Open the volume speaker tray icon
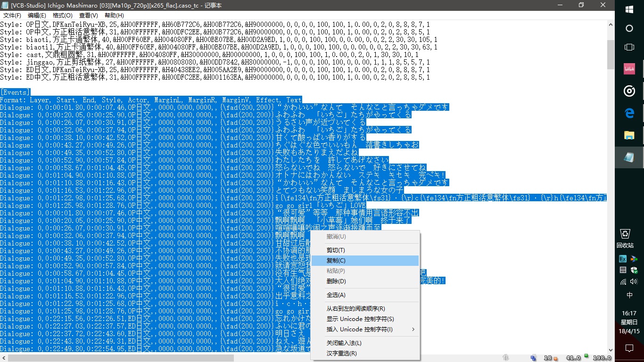This screenshot has height=362, width=644. (634, 281)
